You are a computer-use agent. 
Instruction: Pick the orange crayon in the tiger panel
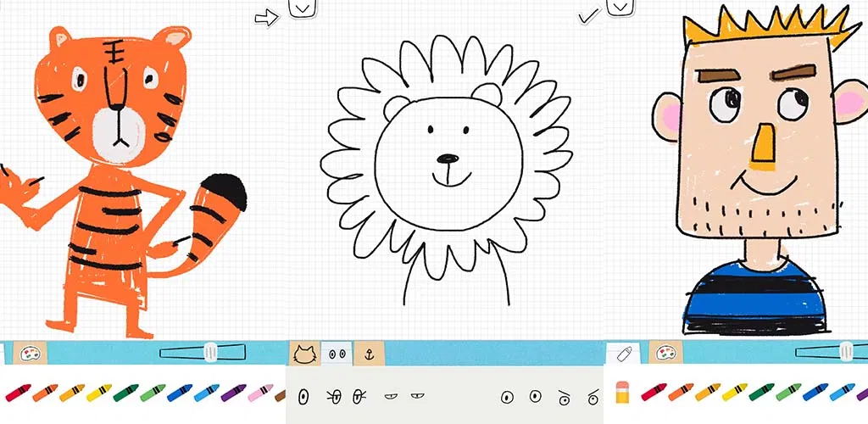point(45,393)
